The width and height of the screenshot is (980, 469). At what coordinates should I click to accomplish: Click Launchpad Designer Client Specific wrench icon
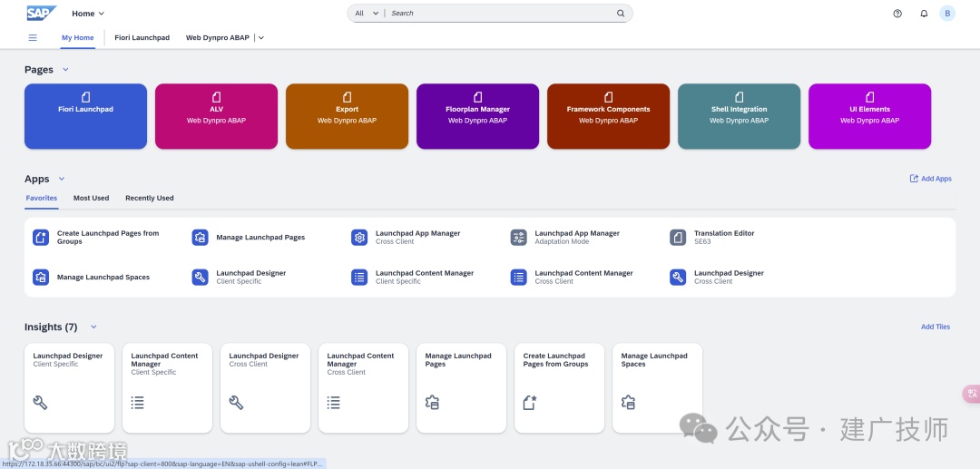(200, 278)
